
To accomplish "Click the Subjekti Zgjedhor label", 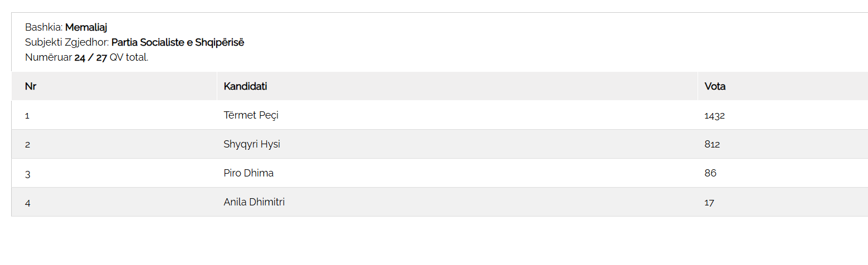I will (67, 42).
